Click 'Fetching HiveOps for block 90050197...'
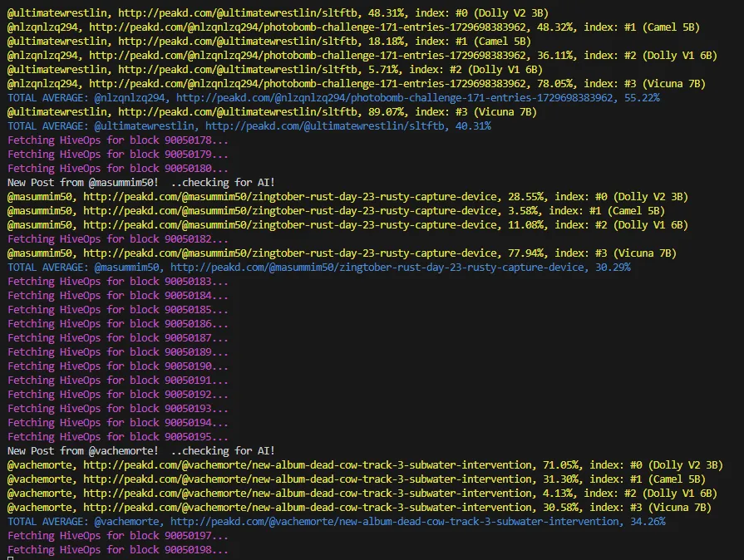The image size is (744, 560). click(x=118, y=536)
